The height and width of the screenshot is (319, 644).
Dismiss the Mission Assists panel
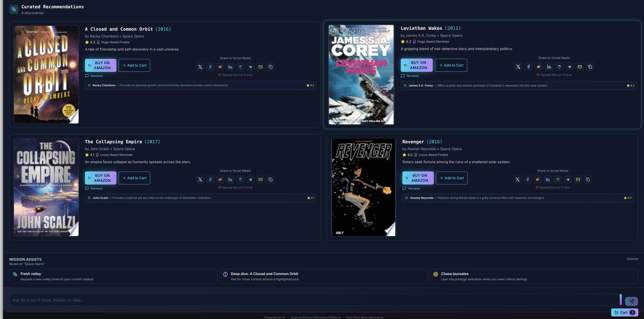[x=632, y=259]
